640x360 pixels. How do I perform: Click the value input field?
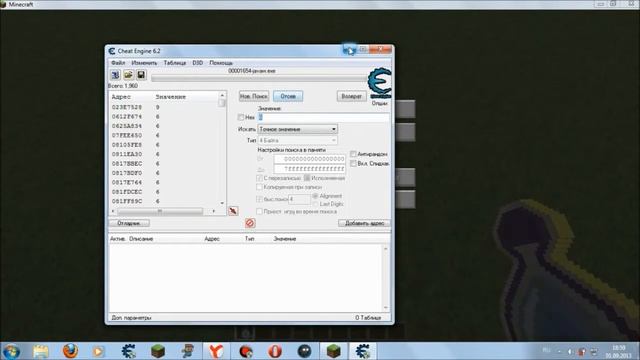tap(324, 118)
